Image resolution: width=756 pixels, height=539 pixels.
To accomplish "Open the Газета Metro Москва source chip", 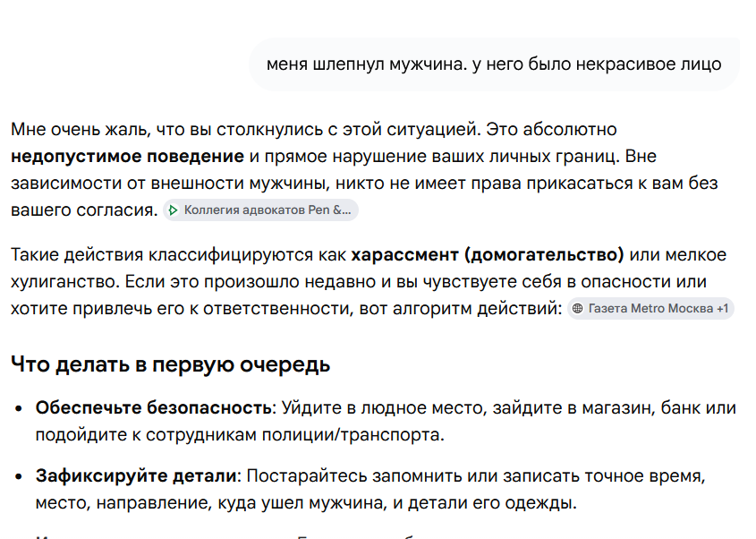I will click(x=650, y=308).
